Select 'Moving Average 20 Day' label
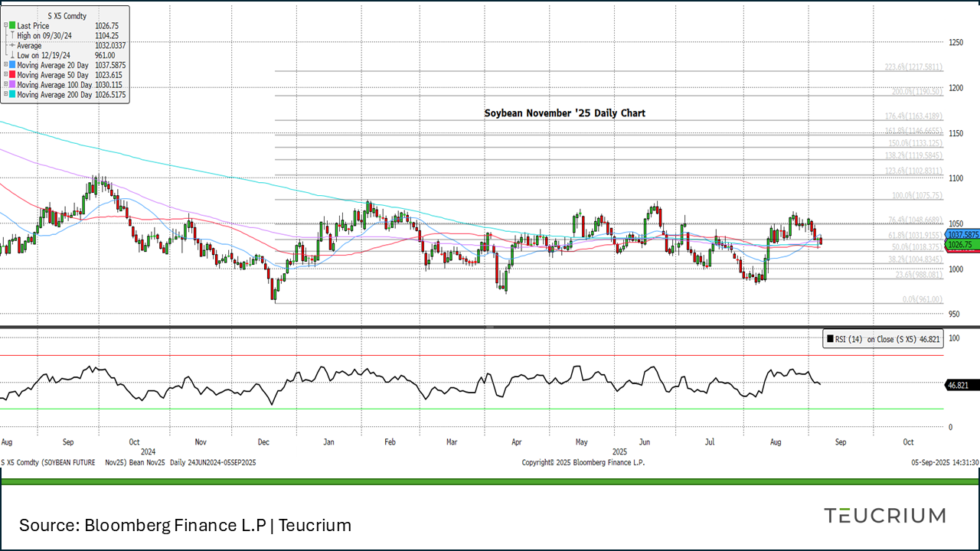The image size is (980, 551). [52, 66]
